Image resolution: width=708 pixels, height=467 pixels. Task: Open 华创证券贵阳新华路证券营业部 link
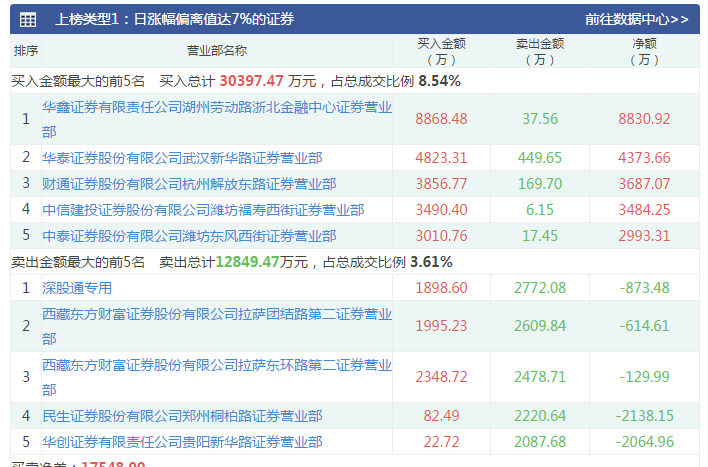[x=182, y=442]
